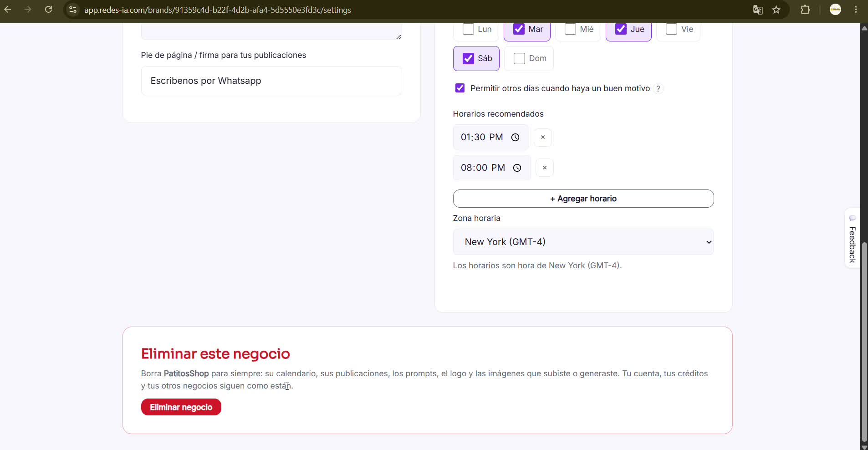Toggle the Vie day checkbox
The width and height of the screenshot is (868, 450).
pyautogui.click(x=671, y=29)
